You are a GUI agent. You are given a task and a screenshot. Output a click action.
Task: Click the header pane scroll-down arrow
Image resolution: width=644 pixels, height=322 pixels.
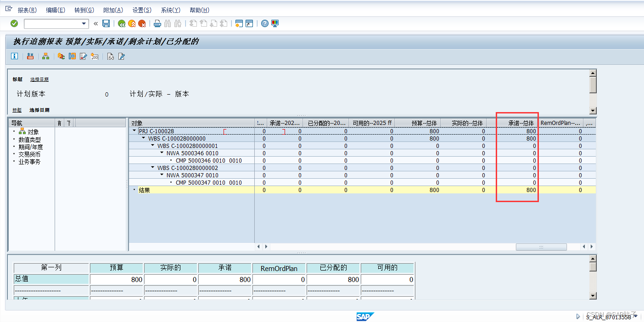pos(593,110)
